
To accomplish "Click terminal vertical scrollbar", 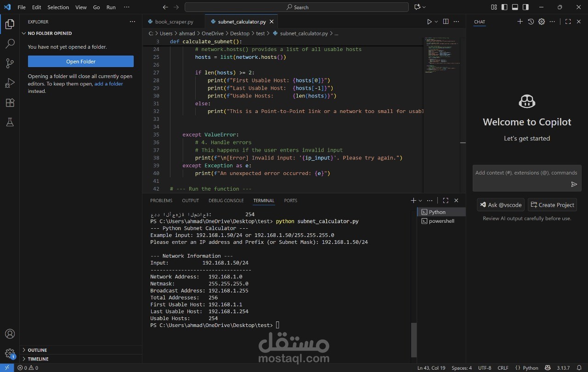I will (414, 340).
